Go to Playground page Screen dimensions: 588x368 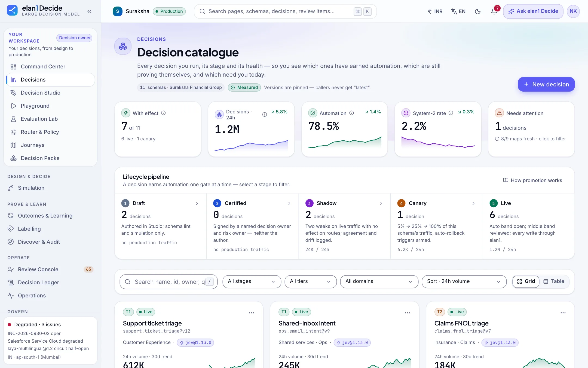(51, 106)
